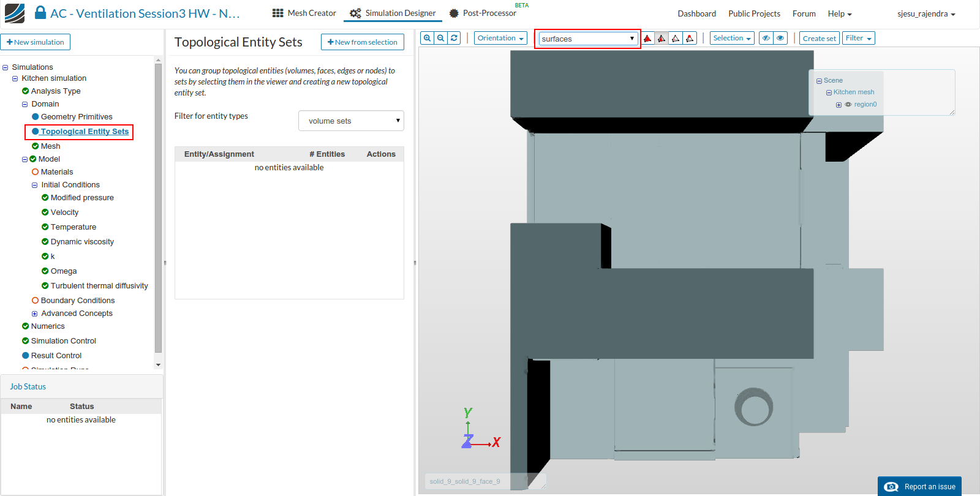Click the zoom out magnifier icon

click(440, 38)
